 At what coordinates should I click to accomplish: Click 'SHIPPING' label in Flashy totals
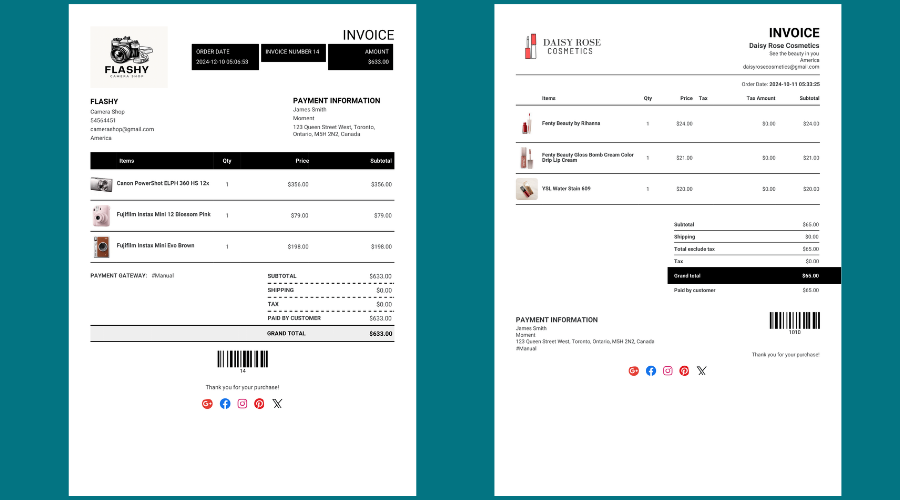[x=281, y=290]
